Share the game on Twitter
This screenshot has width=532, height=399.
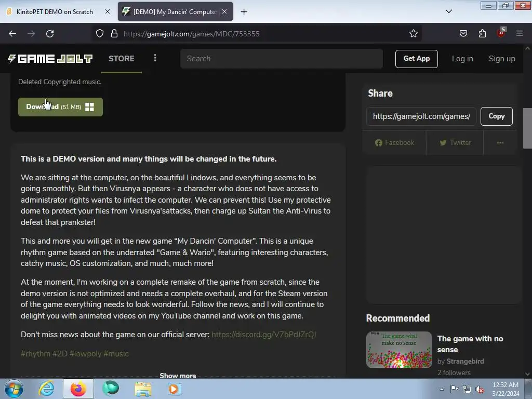455,143
